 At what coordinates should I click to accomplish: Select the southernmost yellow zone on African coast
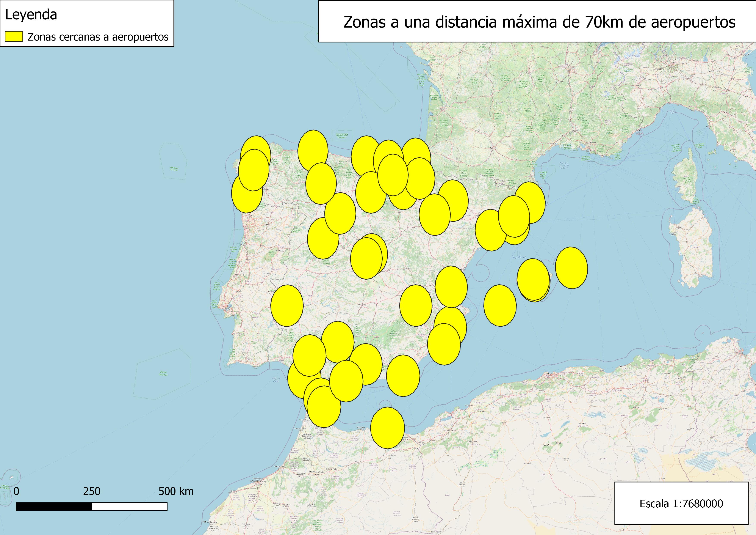[x=387, y=428]
